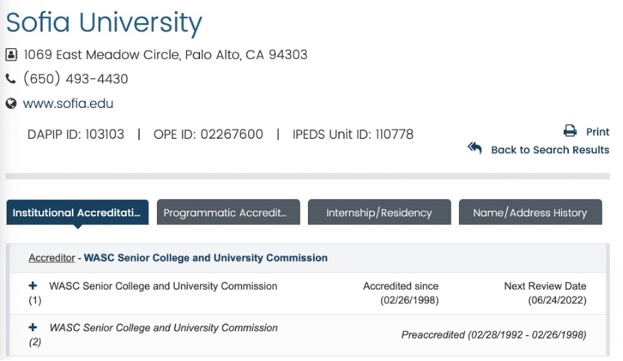Expand the first WASC accreditation row plus
This screenshot has height=361, width=623.
coord(33,286)
